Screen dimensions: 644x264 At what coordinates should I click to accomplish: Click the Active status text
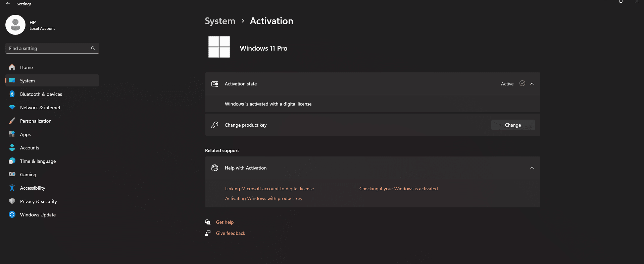pyautogui.click(x=507, y=84)
